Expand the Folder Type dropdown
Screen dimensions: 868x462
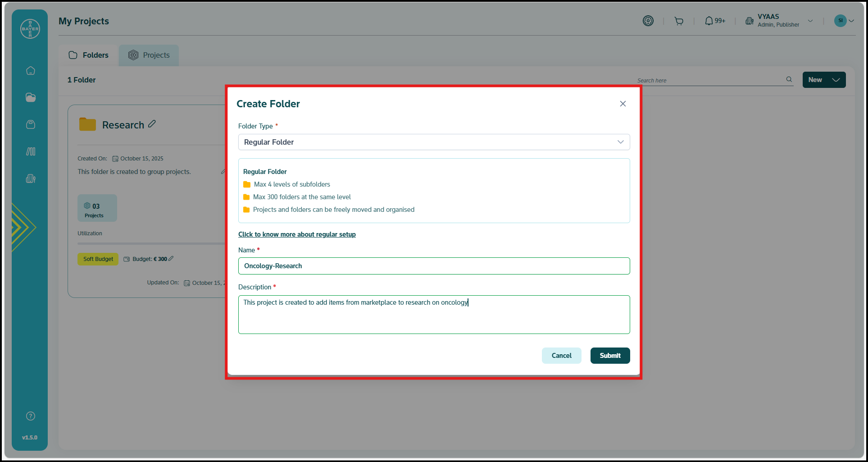click(x=434, y=142)
